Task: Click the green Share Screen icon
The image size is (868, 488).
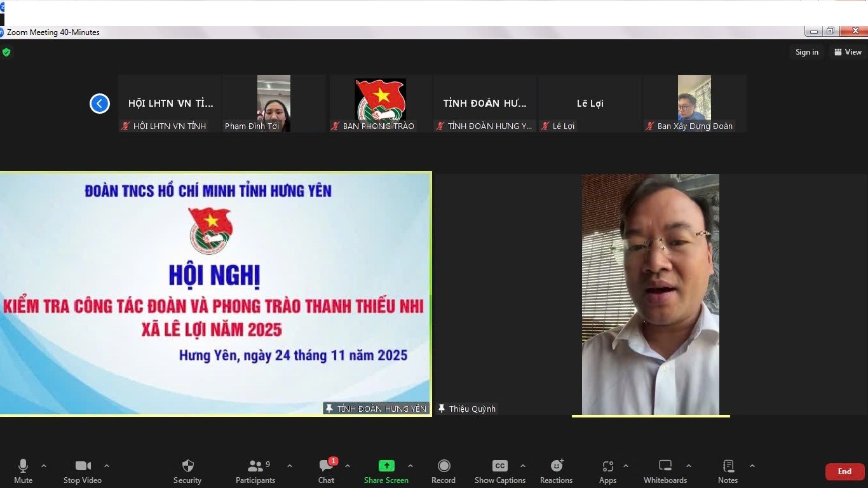Action: 386,466
